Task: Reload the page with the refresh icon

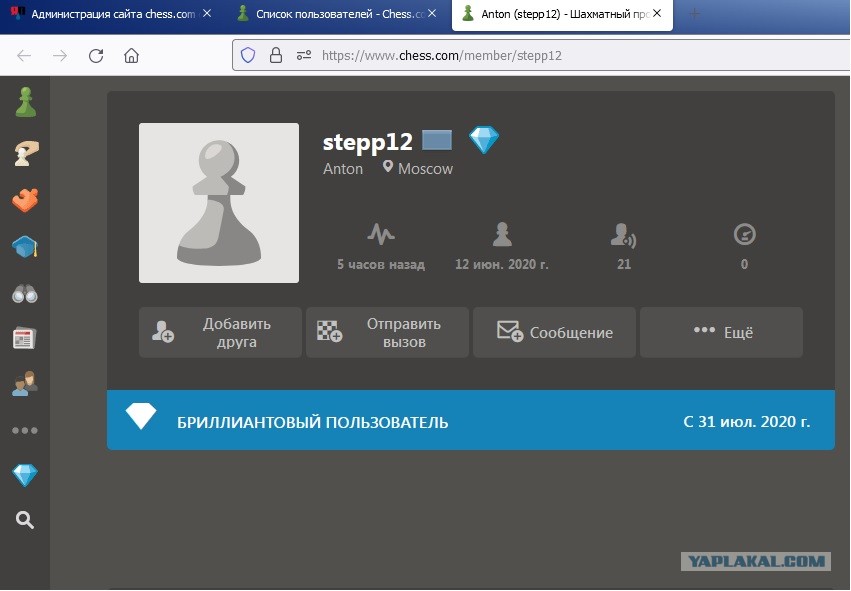Action: coord(96,55)
